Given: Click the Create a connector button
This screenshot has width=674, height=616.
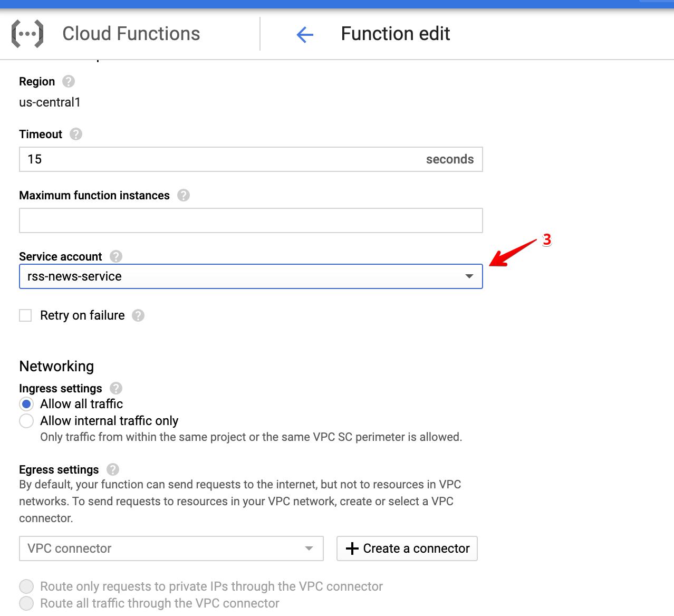Looking at the screenshot, I should [407, 548].
